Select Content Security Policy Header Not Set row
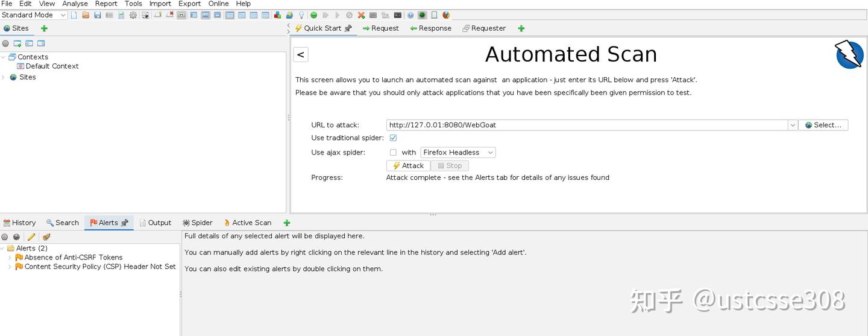 (95, 267)
